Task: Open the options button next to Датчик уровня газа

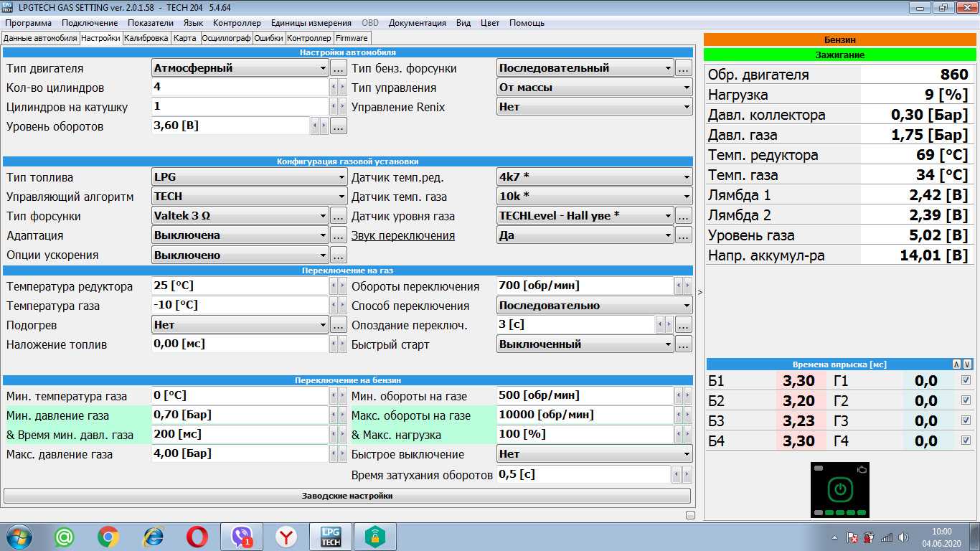Action: (x=683, y=216)
